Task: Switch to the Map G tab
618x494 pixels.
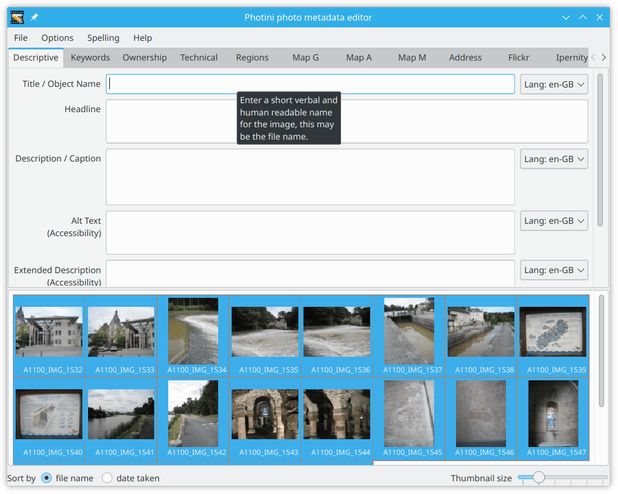Action: [305, 58]
